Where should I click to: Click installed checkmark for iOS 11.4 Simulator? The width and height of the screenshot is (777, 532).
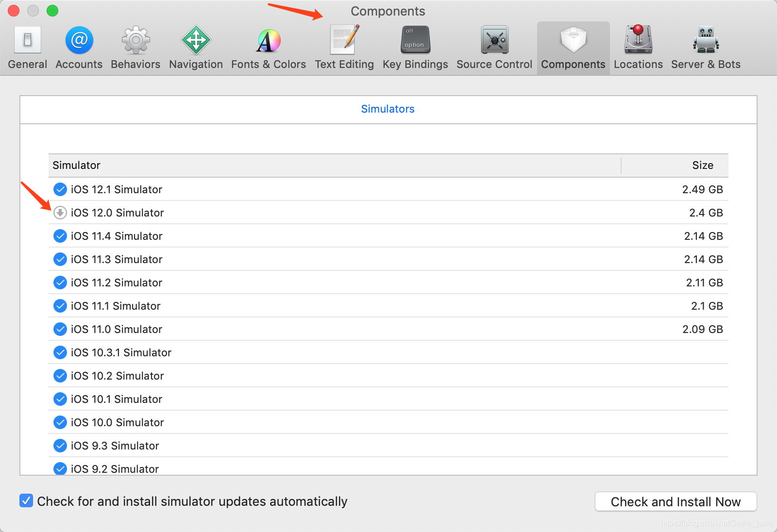tap(60, 236)
